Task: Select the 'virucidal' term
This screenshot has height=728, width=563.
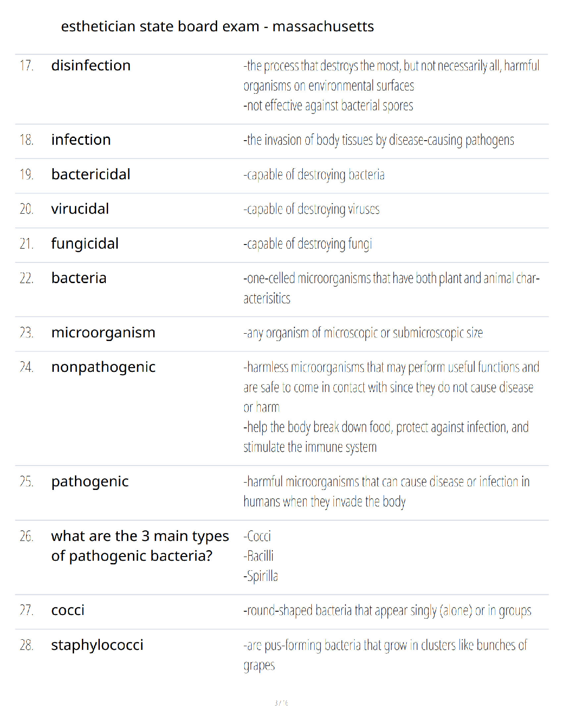Action: pyautogui.click(x=80, y=209)
